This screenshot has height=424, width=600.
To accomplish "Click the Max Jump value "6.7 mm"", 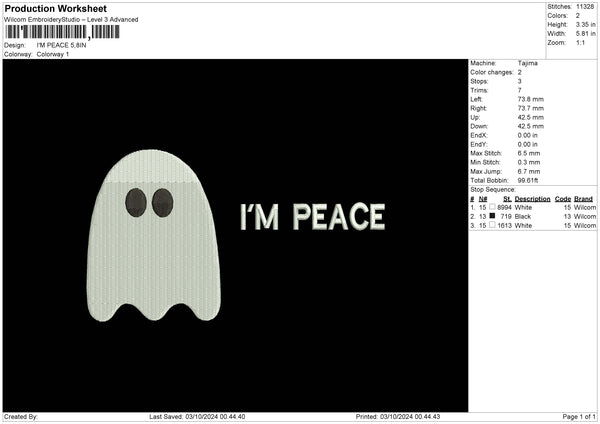I will click(529, 171).
